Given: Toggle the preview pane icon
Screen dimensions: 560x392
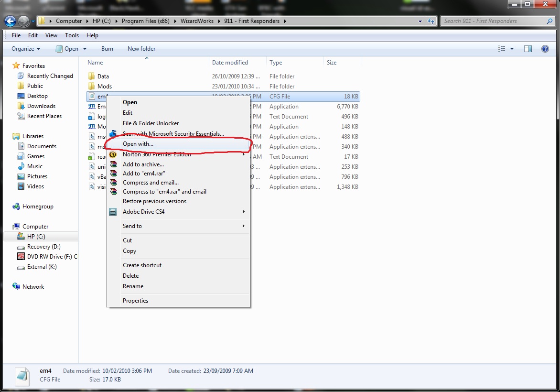Looking at the screenshot, I should click(528, 49).
